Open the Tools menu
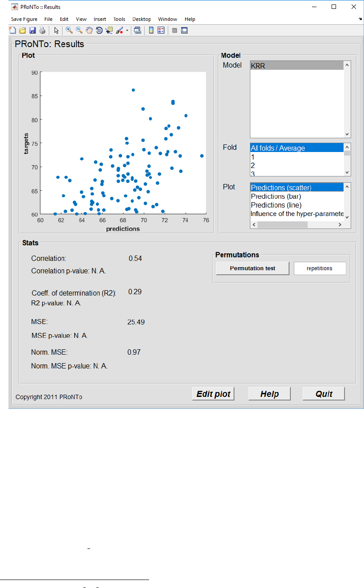Screen dimensions: 364x588 [x=119, y=19]
